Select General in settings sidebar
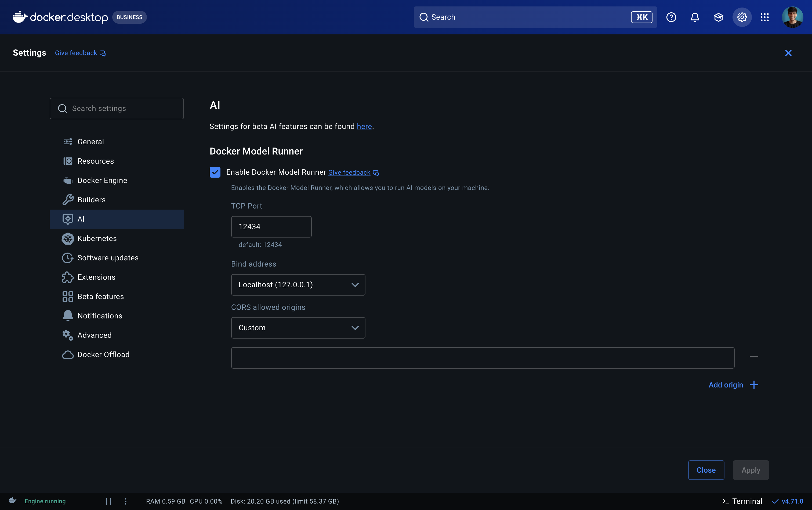Viewport: 812px width, 510px height. point(117,142)
